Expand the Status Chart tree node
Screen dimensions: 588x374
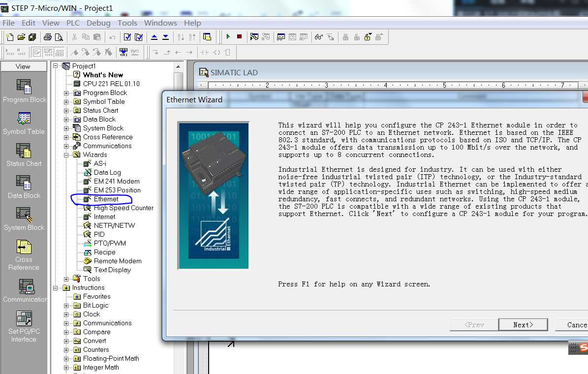(x=66, y=111)
